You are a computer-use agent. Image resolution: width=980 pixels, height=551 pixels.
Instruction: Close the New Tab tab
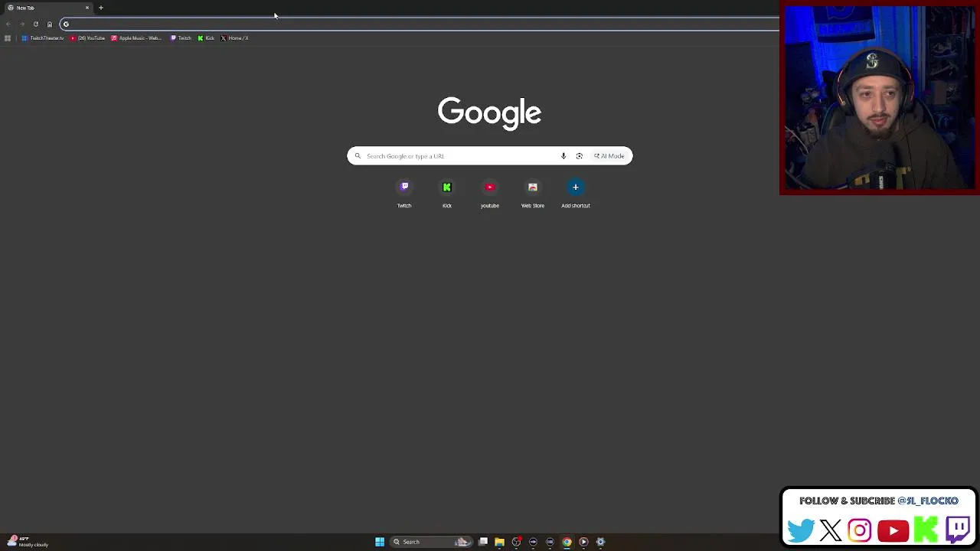click(87, 8)
